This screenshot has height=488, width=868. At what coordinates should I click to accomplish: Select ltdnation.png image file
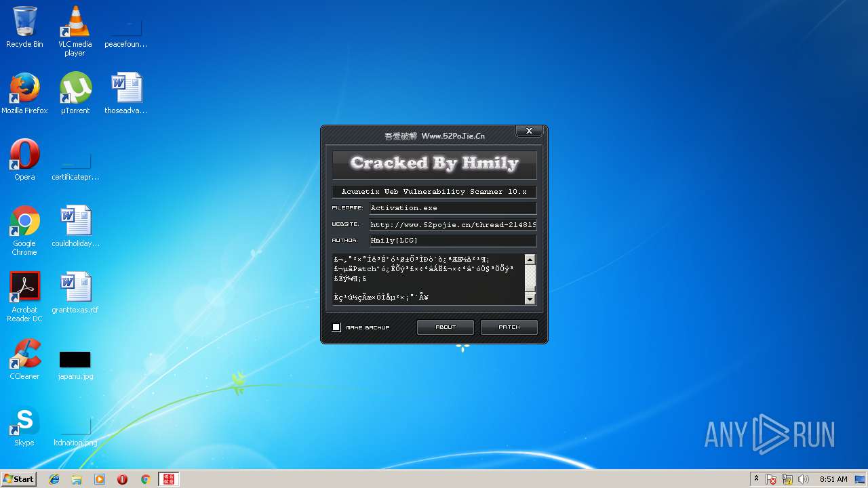(75, 431)
